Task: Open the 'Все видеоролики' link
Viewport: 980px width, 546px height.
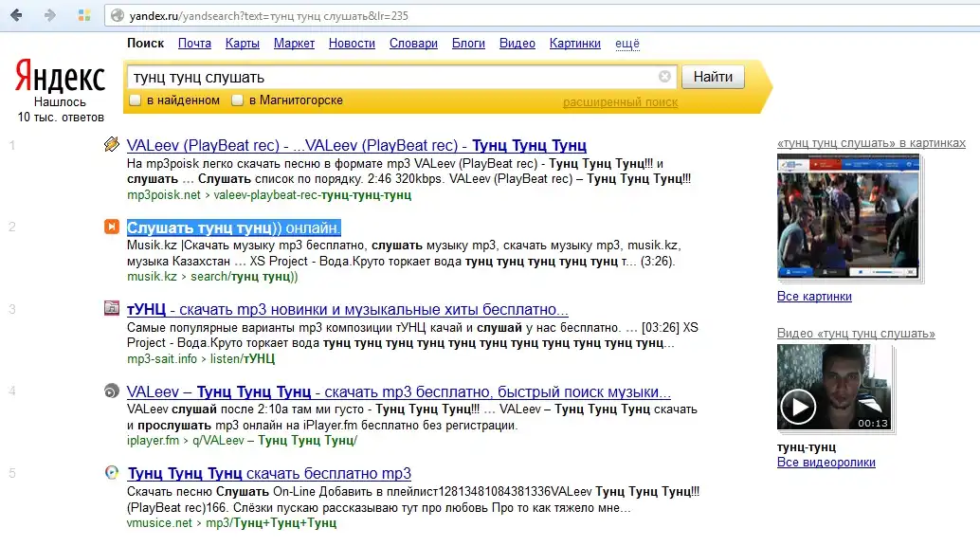Action: point(826,463)
